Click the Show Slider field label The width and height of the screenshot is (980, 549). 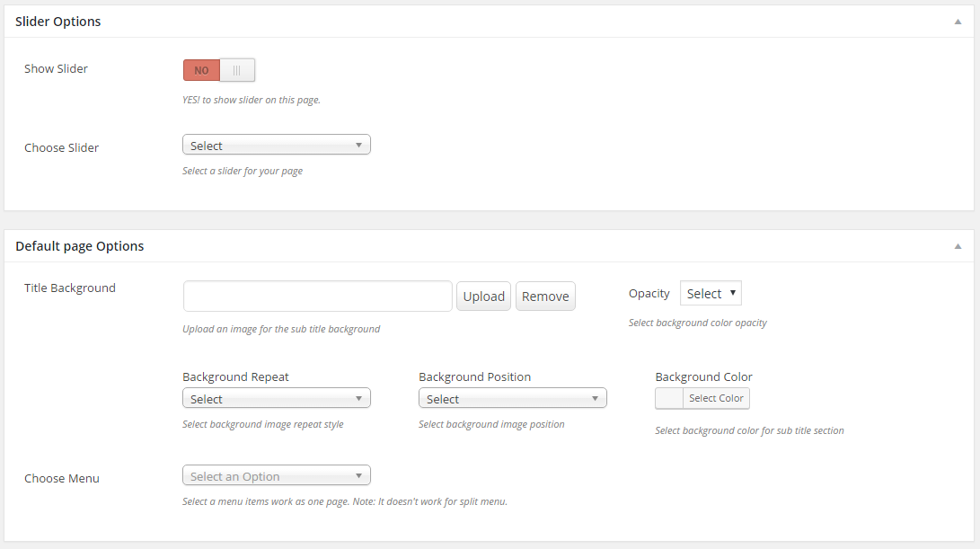pyautogui.click(x=56, y=69)
